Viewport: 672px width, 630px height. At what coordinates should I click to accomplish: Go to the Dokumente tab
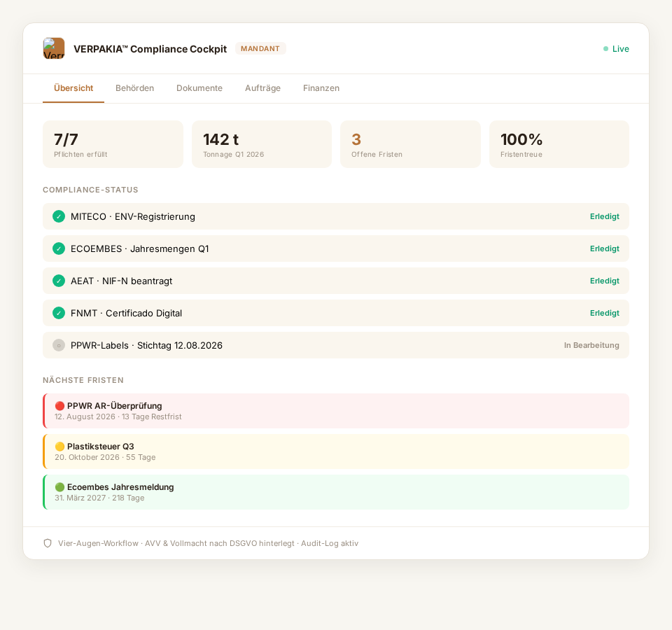point(199,88)
